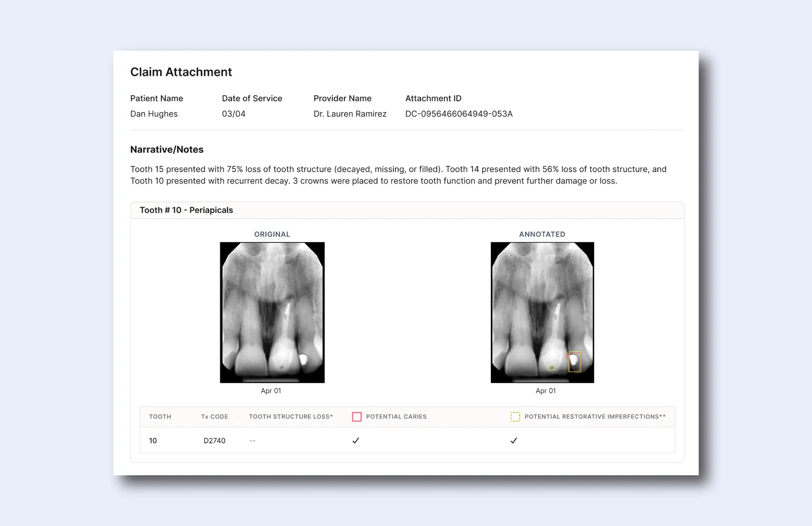
Task: Click the checkmark under Potential Caries column
Action: [x=356, y=440]
